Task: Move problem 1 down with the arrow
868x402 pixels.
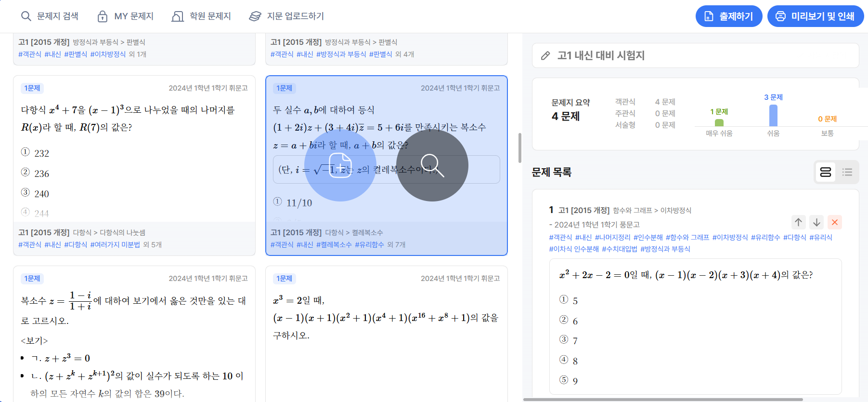Action: [x=816, y=222]
